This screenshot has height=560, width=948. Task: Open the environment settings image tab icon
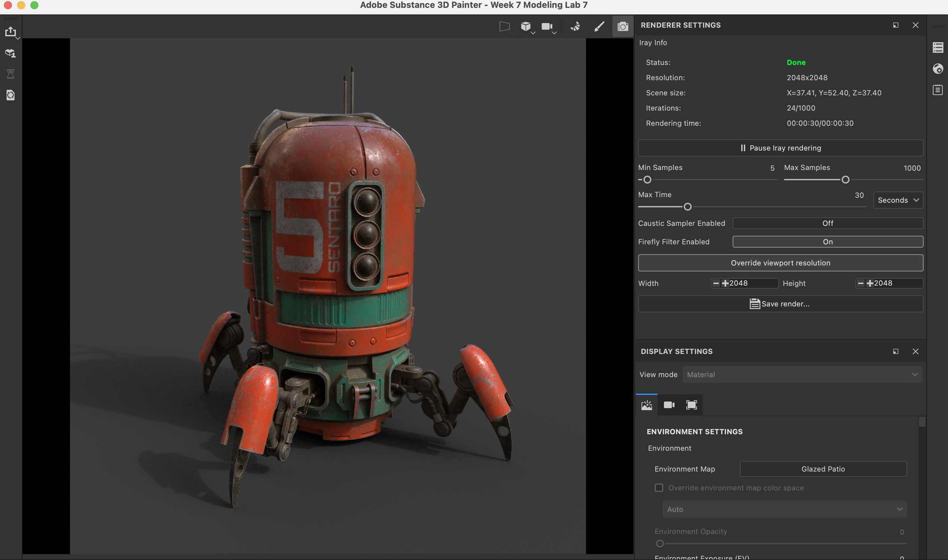tap(646, 405)
